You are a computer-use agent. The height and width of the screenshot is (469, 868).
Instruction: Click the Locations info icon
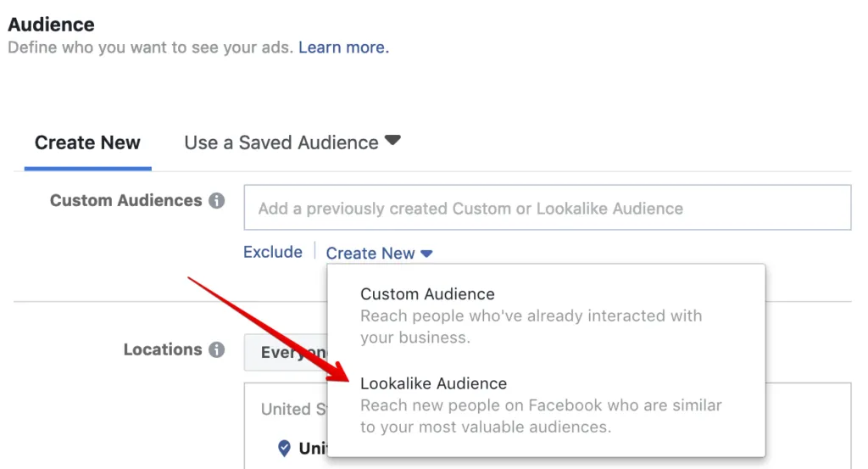216,349
